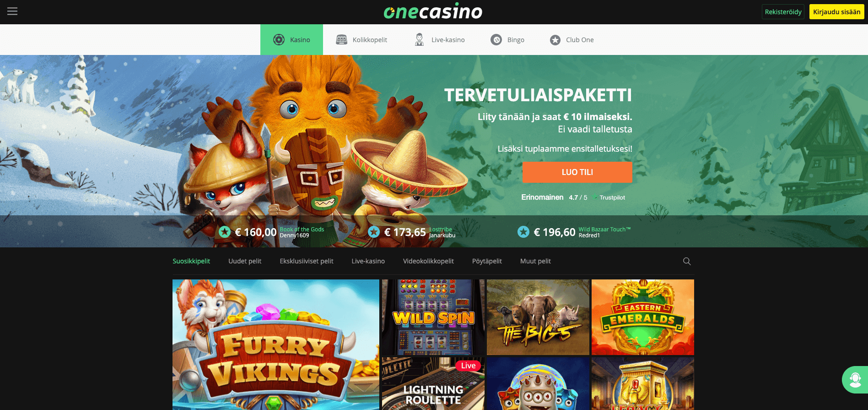Click the Bingo ball icon
The image size is (868, 410).
tap(496, 40)
